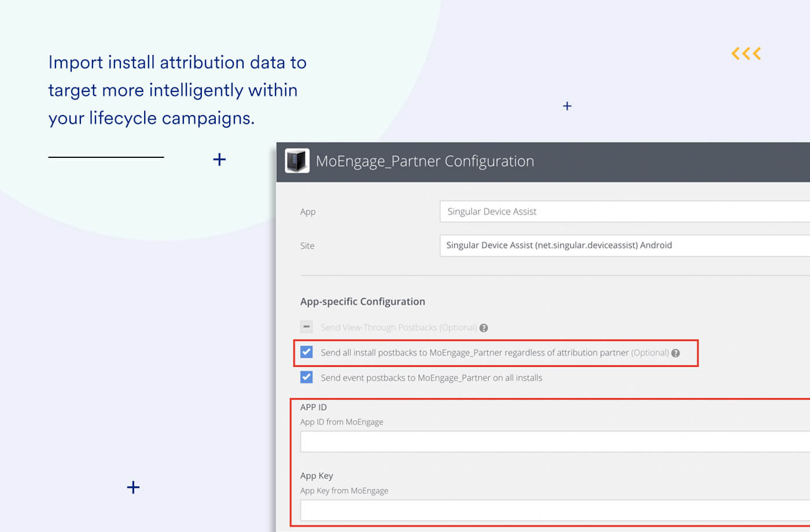Click the 'Import install attribution data' headline

(178, 90)
